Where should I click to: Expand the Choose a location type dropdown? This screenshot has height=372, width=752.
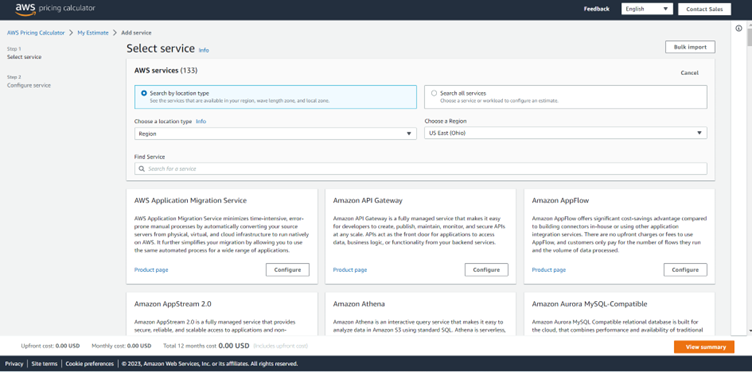275,134
